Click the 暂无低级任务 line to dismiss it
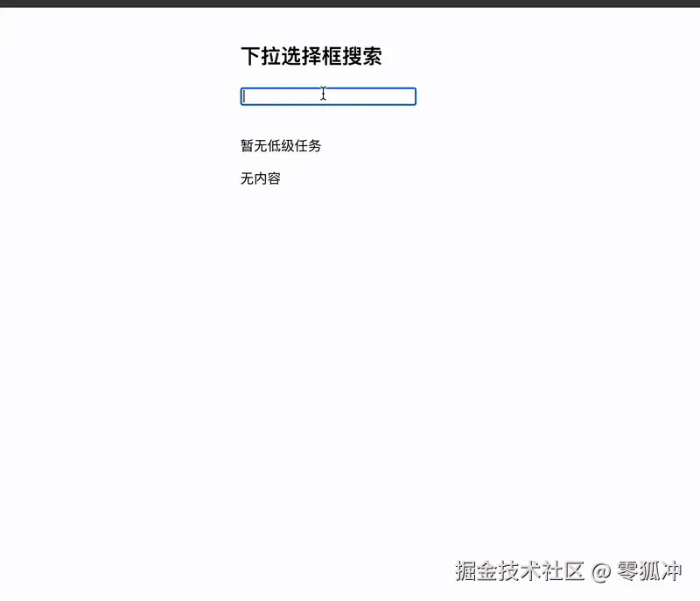Image resolution: width=700 pixels, height=601 pixels. [280, 145]
